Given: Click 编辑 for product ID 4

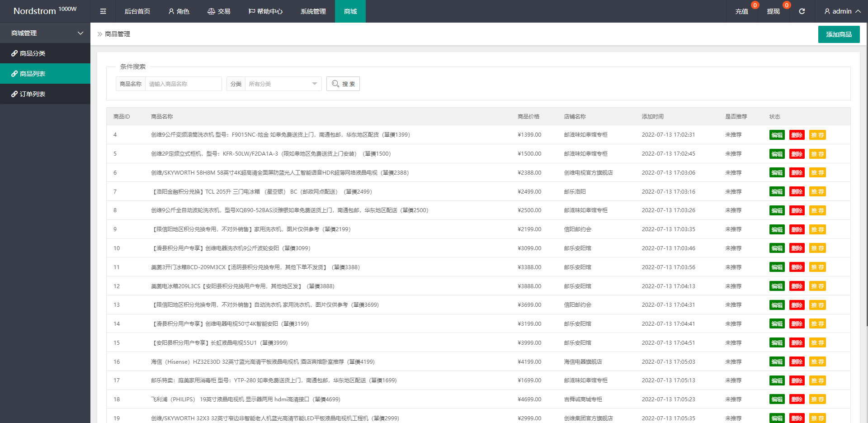Looking at the screenshot, I should 777,135.
